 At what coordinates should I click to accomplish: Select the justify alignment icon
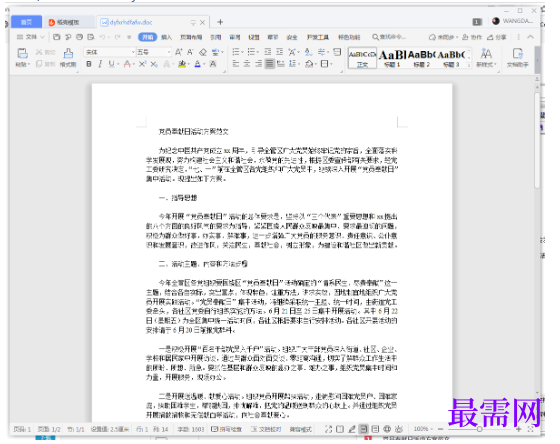click(x=270, y=64)
